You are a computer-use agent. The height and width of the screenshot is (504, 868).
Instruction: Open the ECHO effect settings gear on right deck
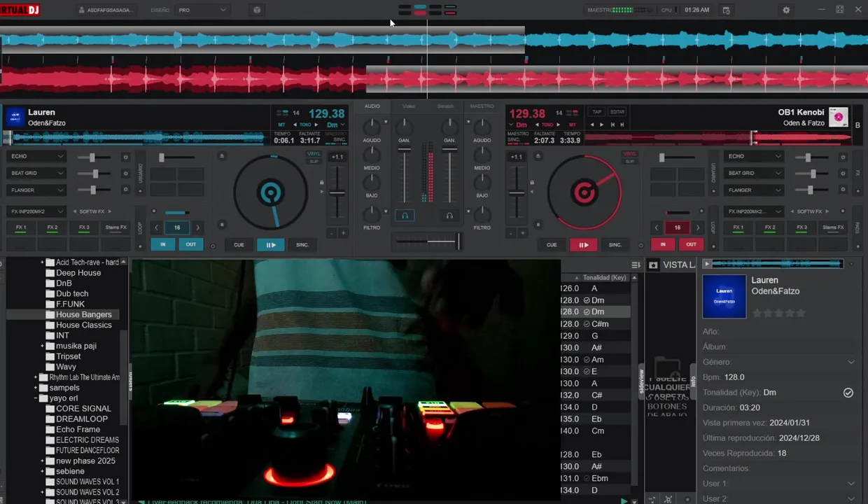843,157
